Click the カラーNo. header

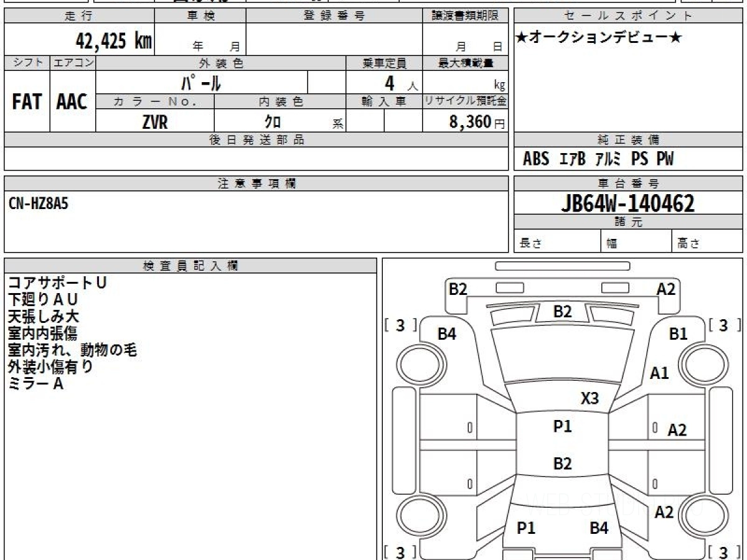coord(155,101)
